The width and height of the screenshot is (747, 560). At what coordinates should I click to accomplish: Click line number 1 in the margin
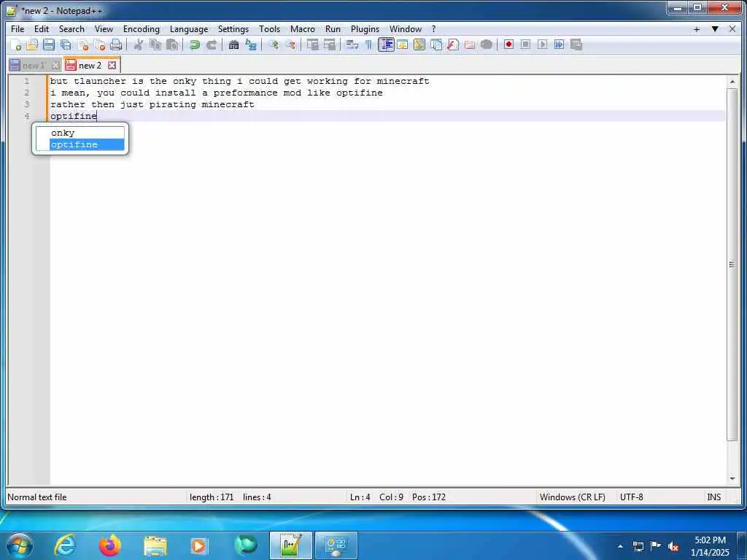(27, 81)
